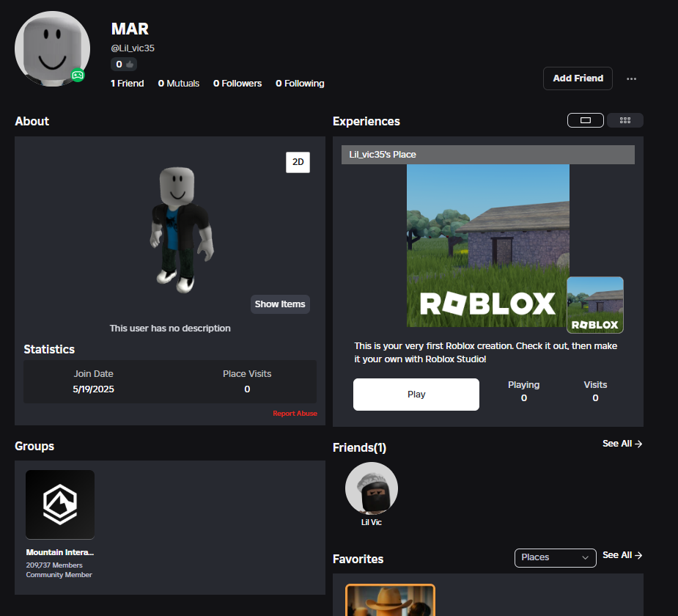Click the Experiences section heading
The height and width of the screenshot is (616, 678).
tap(366, 122)
